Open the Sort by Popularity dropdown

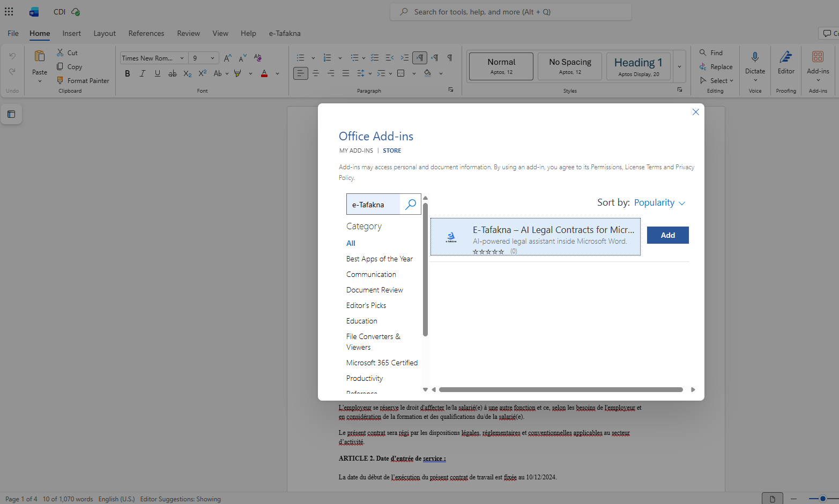point(659,202)
